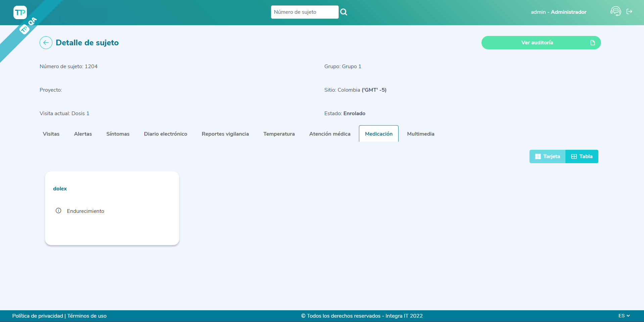Viewport: 644px width, 322px height.
Task: Switch to the Multimedia tab
Action: click(x=421, y=134)
